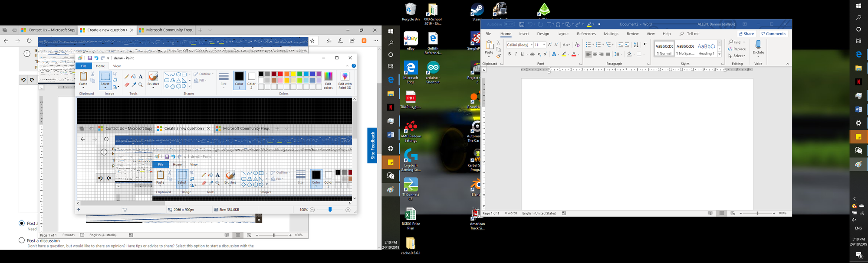
Task: Open arduino Shortcut desktop icon
Action: coord(433,72)
